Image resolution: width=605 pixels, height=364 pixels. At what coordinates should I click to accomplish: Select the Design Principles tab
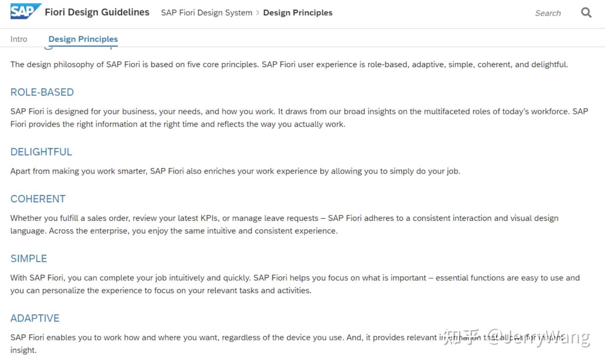point(83,39)
